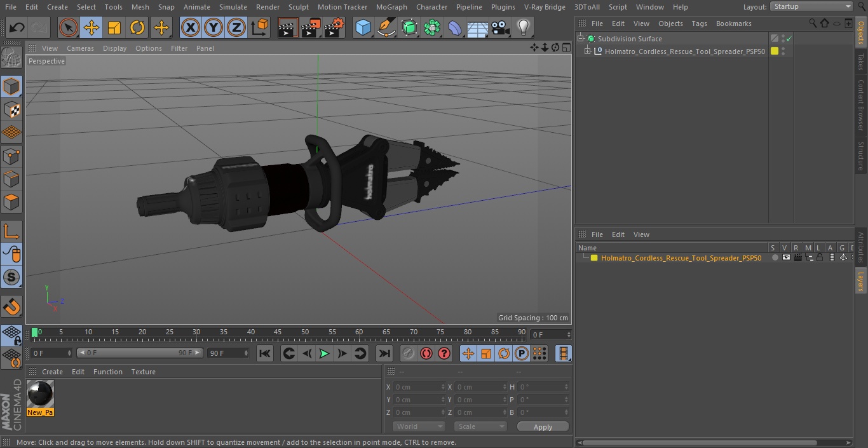Activate the Rotate tool in top toolbar
Image resolution: width=868 pixels, height=448 pixels.
(137, 27)
